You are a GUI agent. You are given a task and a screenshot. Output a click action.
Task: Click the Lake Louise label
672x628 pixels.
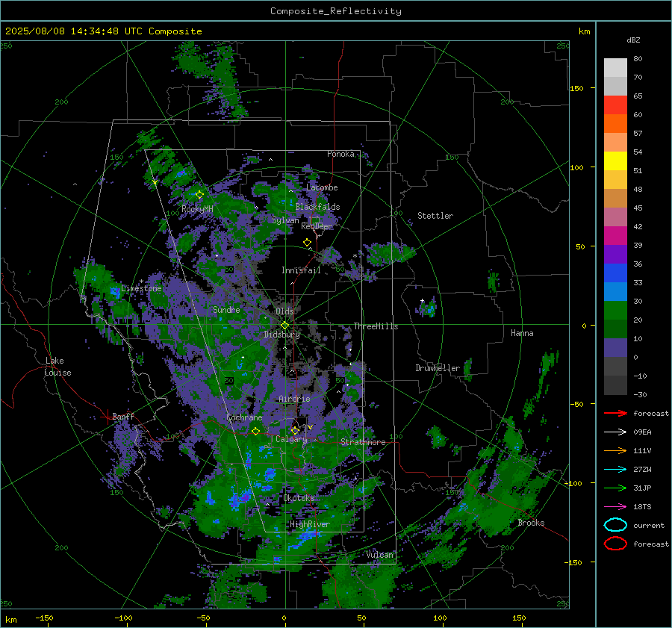click(x=57, y=367)
